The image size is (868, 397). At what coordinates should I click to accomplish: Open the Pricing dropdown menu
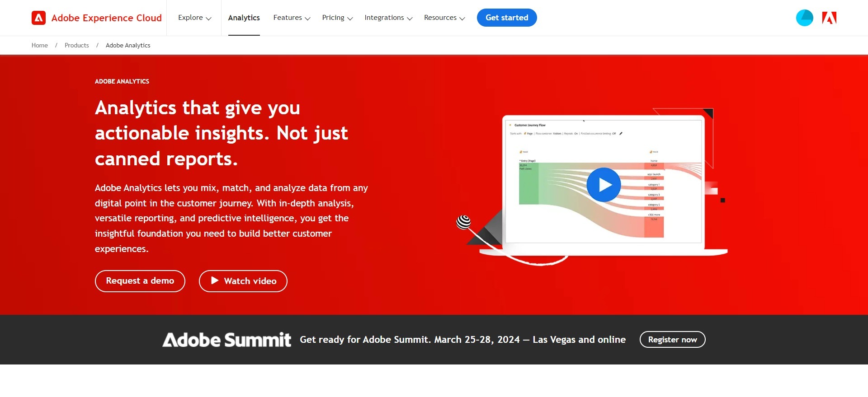[337, 18]
